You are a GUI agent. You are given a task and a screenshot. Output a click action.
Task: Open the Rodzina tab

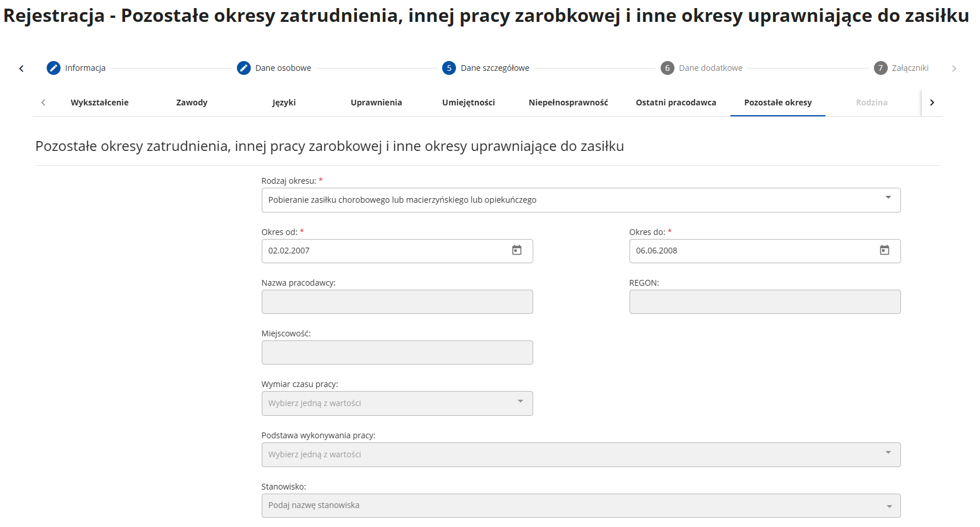point(872,103)
